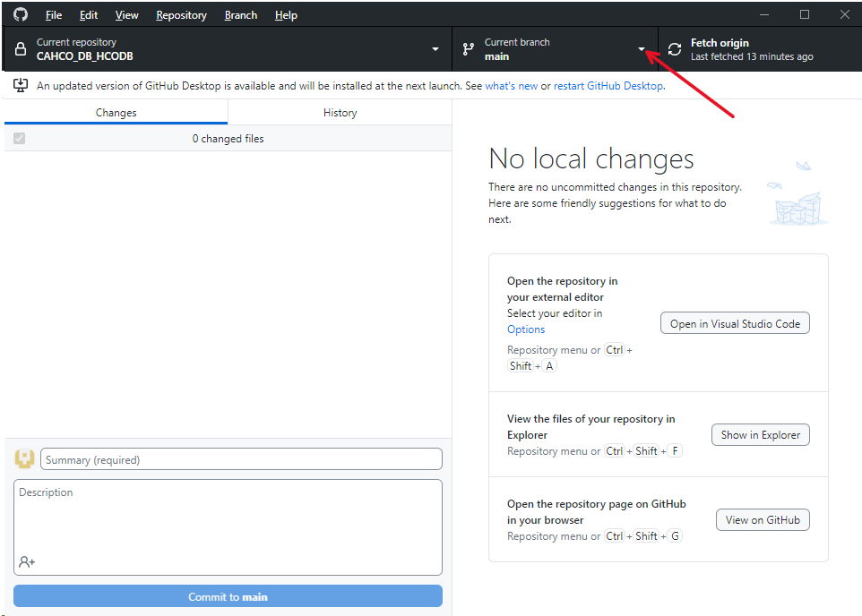The height and width of the screenshot is (616, 862).
Task: Click the Options link under external editor
Action: (x=525, y=329)
